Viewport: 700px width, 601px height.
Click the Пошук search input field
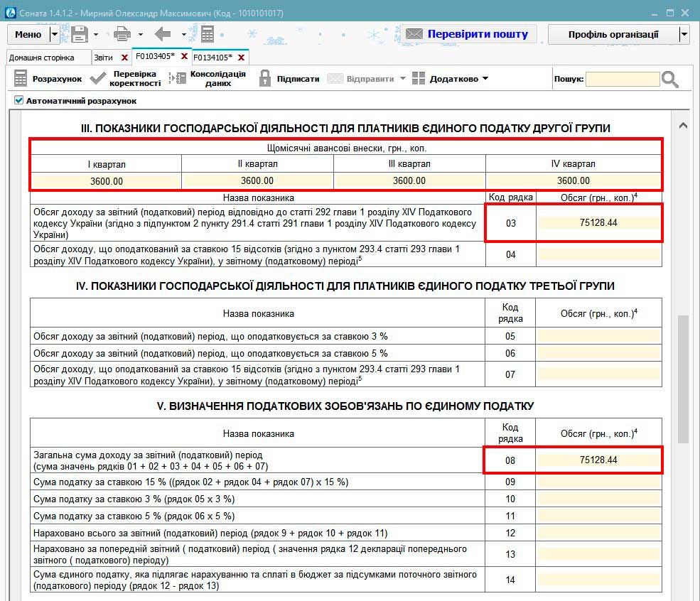623,79
